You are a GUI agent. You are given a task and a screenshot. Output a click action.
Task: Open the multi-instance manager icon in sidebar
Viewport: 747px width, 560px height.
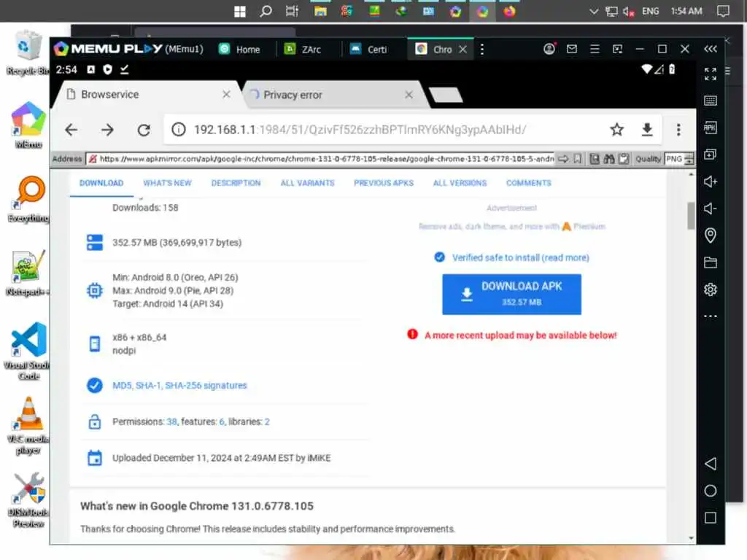tap(710, 155)
